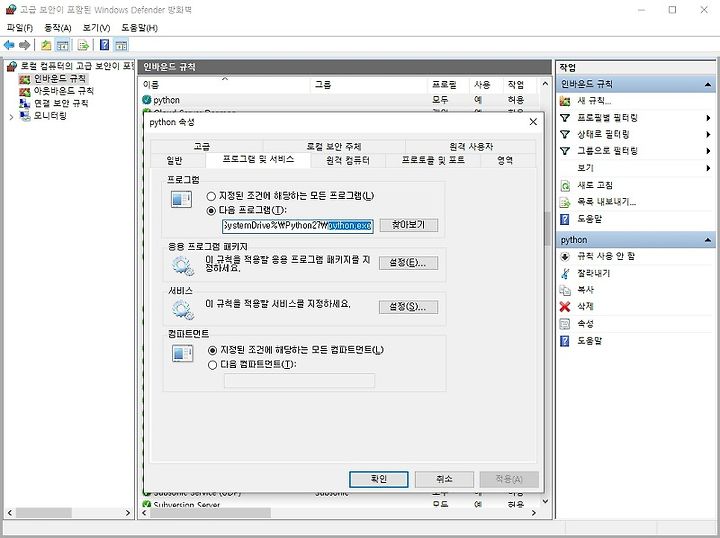Open 상태로 필터링 submenu arrow
720x538 pixels.
point(708,134)
